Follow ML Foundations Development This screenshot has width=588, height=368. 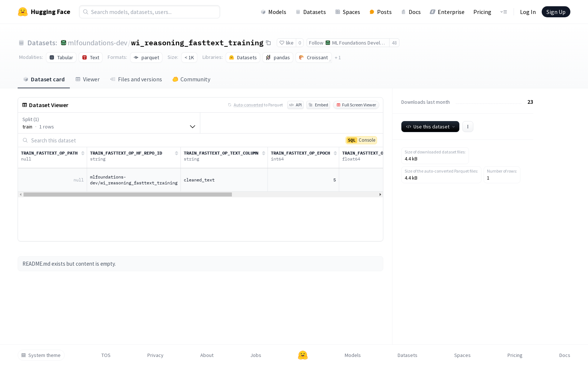pos(348,43)
